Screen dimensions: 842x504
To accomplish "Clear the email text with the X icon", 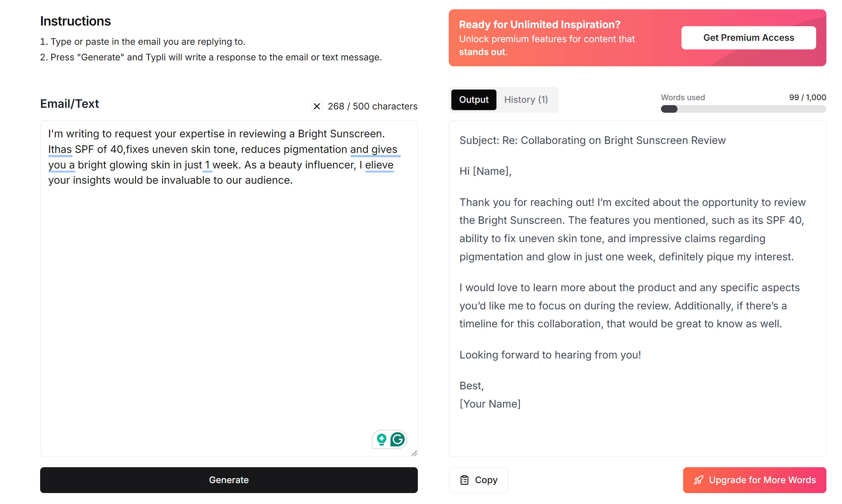I will pos(317,106).
